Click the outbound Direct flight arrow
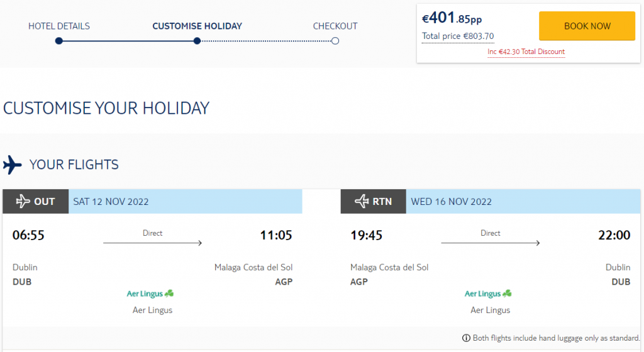This screenshot has height=352, width=644. click(152, 243)
